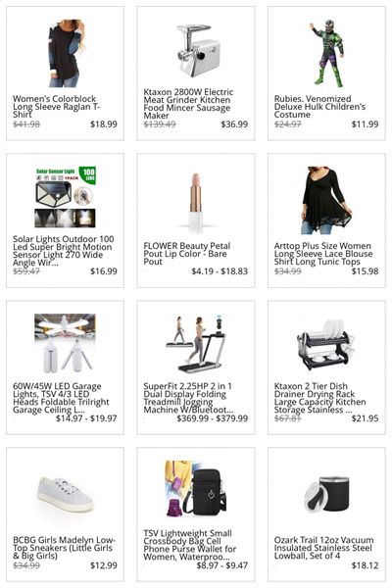This screenshot has width=392, height=588.
Task: Click the FLOWER Beauty Petal Pout title
Action: point(187,254)
